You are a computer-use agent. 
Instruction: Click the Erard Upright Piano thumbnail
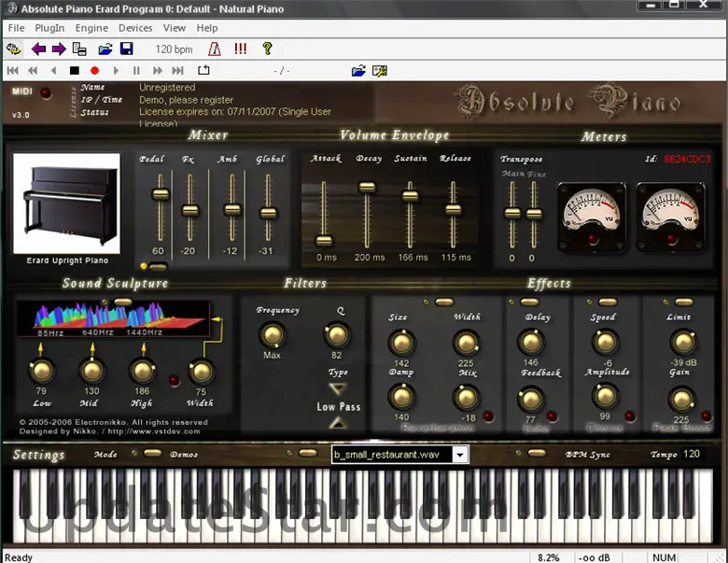(x=67, y=204)
